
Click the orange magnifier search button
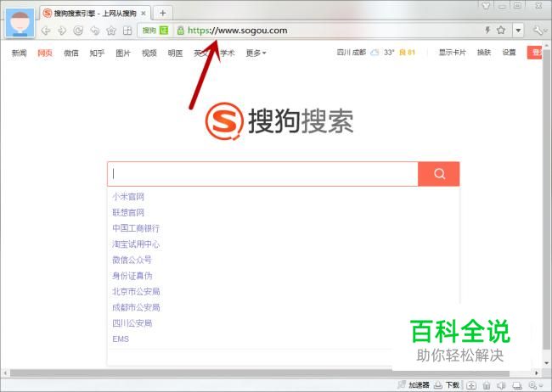(439, 174)
